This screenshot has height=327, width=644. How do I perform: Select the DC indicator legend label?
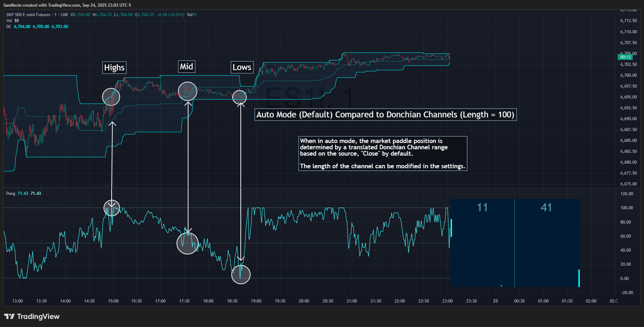(x=9, y=27)
